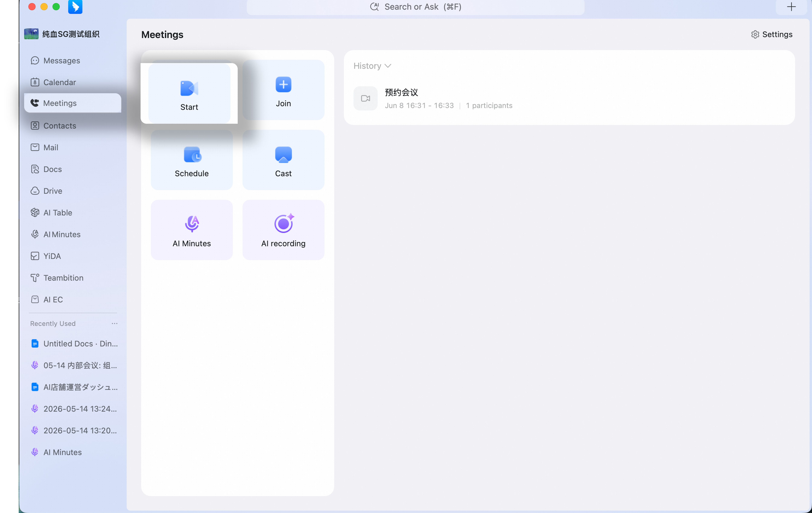Open recent recording 2026-05-14 13:24...
Image resolution: width=812 pixels, height=513 pixels.
tap(73, 409)
